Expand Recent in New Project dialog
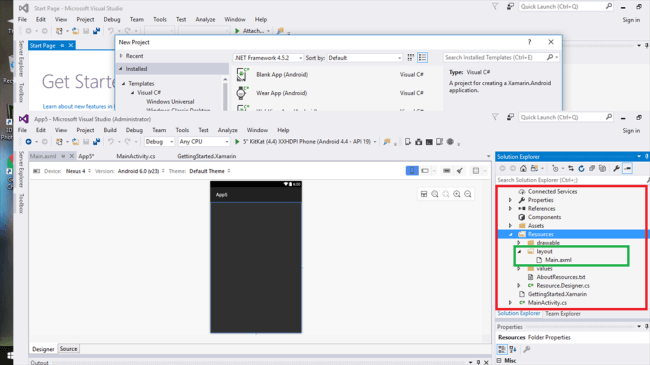The height and width of the screenshot is (365, 650). 121,56
